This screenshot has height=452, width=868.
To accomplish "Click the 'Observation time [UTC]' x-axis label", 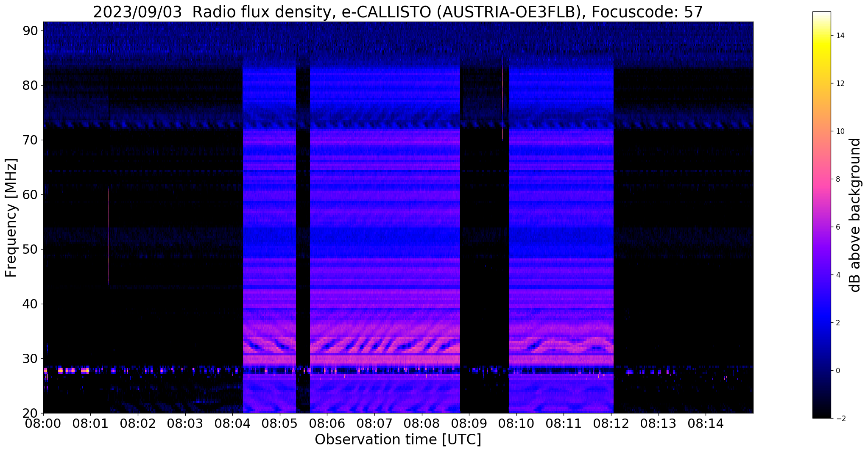I will click(x=398, y=440).
